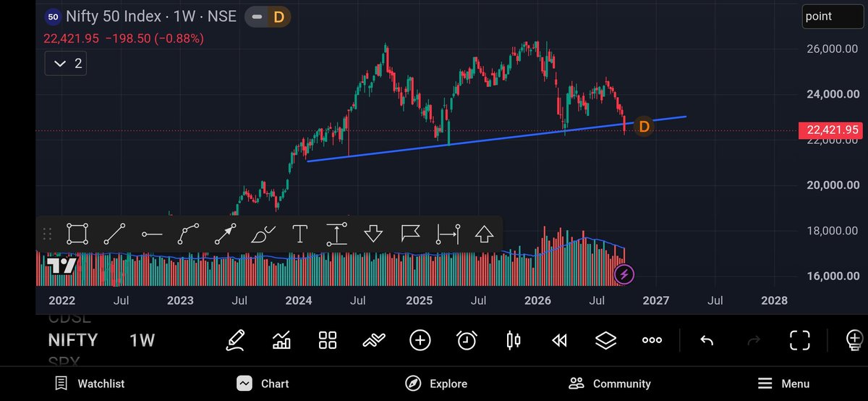
Task: Select the rectangle drawing tool
Action: (x=77, y=234)
